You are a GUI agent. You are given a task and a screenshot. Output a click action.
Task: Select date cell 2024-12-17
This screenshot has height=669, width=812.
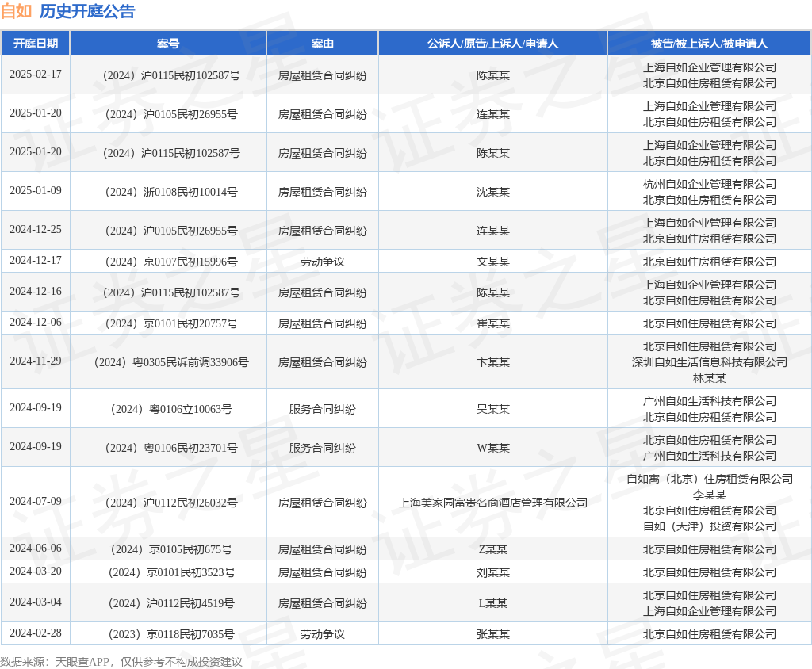35,261
